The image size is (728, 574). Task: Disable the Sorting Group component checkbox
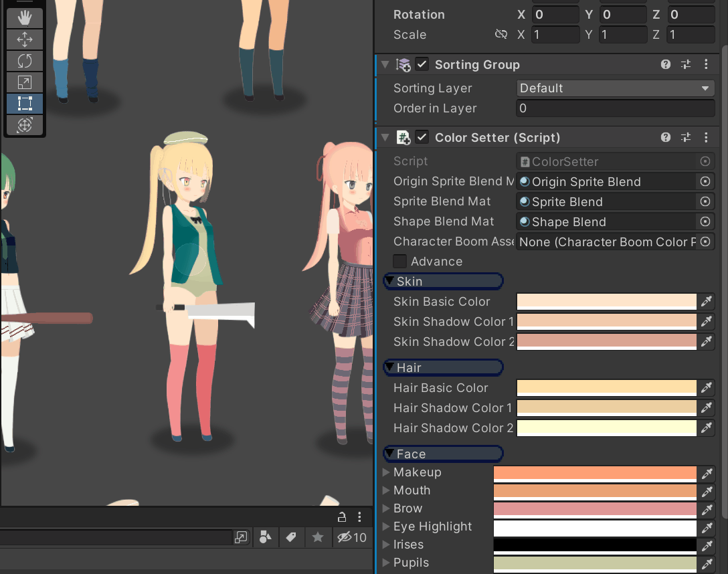(422, 64)
